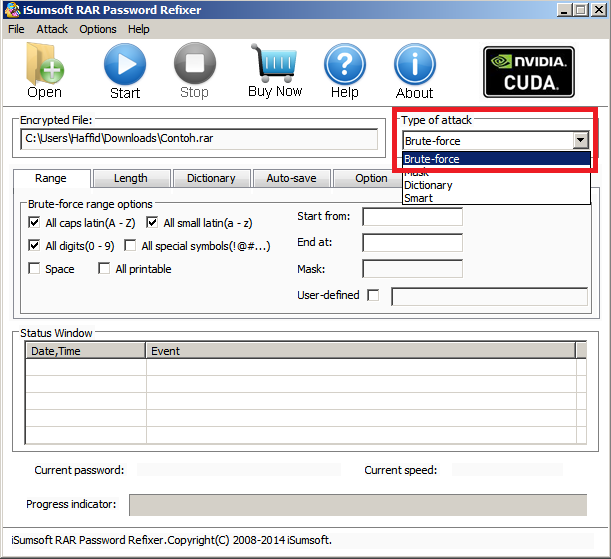This screenshot has height=559, width=611.
Task: Uncheck All digits(0 - 9)
Action: pyautogui.click(x=34, y=245)
